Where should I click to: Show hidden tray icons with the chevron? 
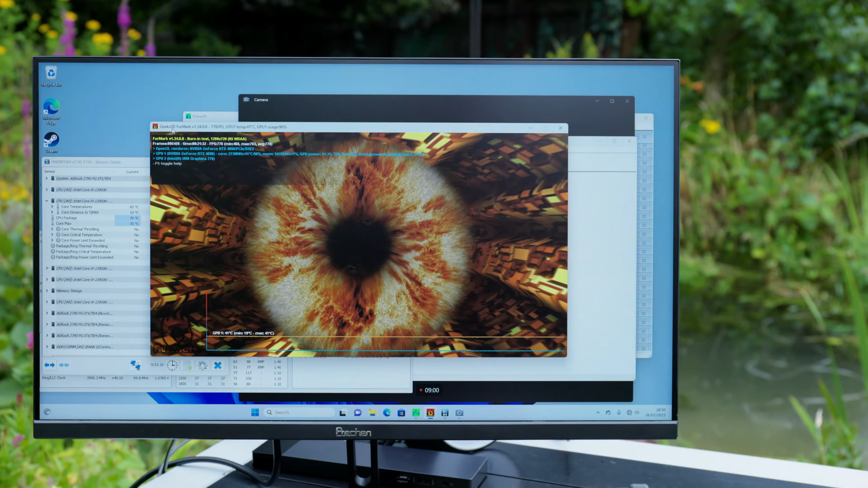[x=598, y=413]
